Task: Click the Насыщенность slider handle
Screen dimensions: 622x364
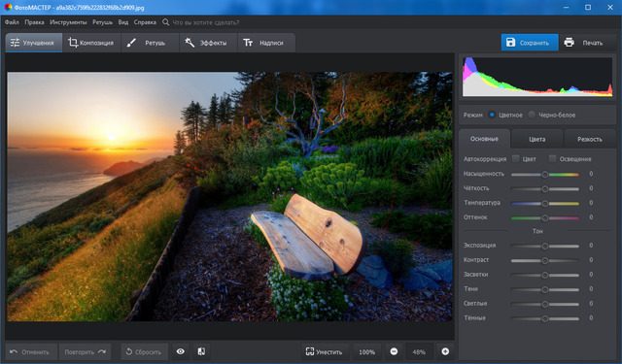Action: (545, 175)
